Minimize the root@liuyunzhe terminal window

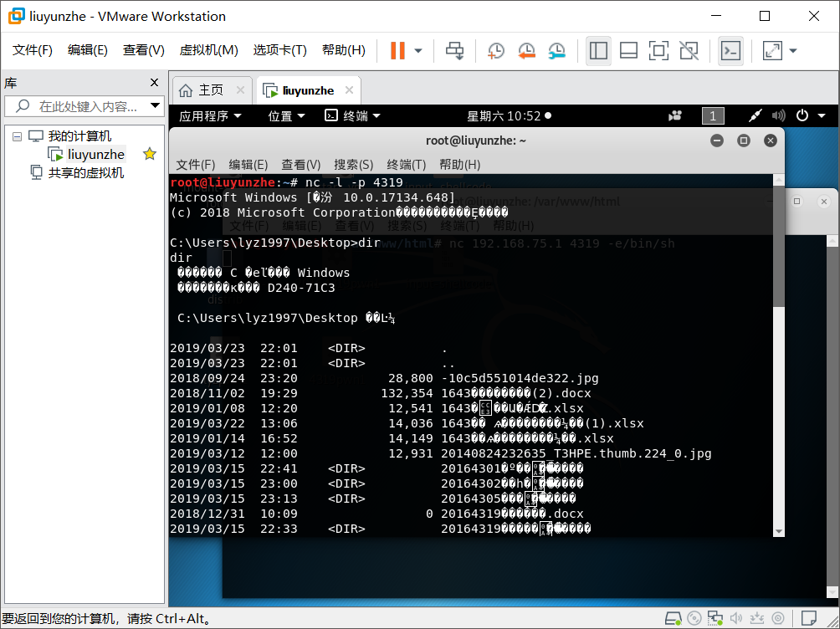[x=717, y=141]
